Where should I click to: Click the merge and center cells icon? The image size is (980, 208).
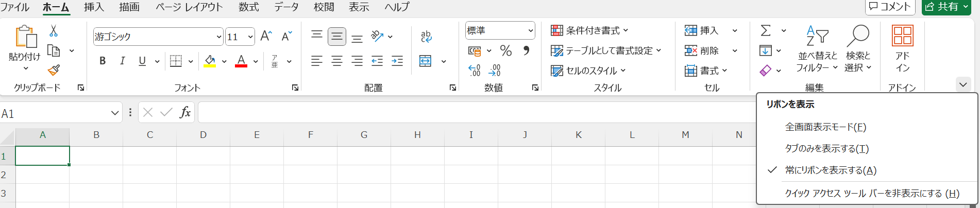point(426,61)
